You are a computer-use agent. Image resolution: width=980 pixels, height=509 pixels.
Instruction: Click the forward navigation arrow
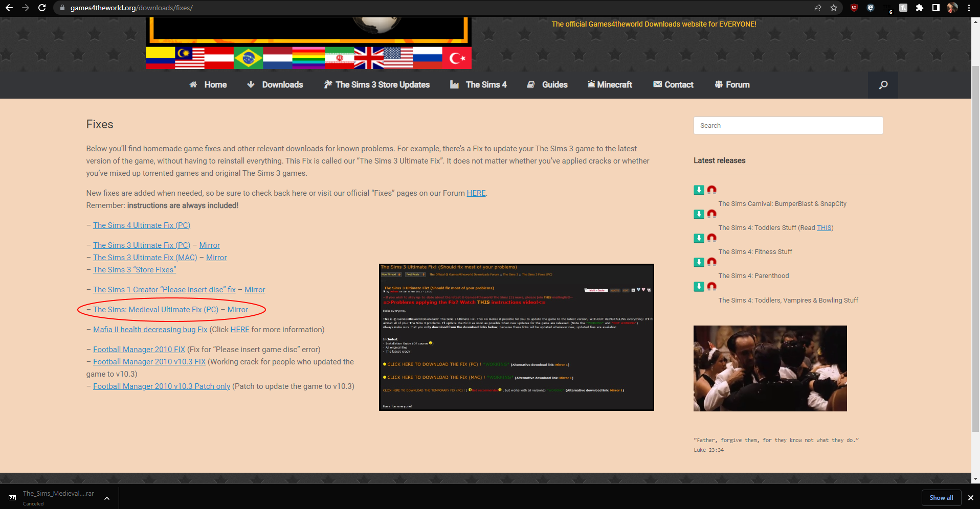[x=26, y=8]
